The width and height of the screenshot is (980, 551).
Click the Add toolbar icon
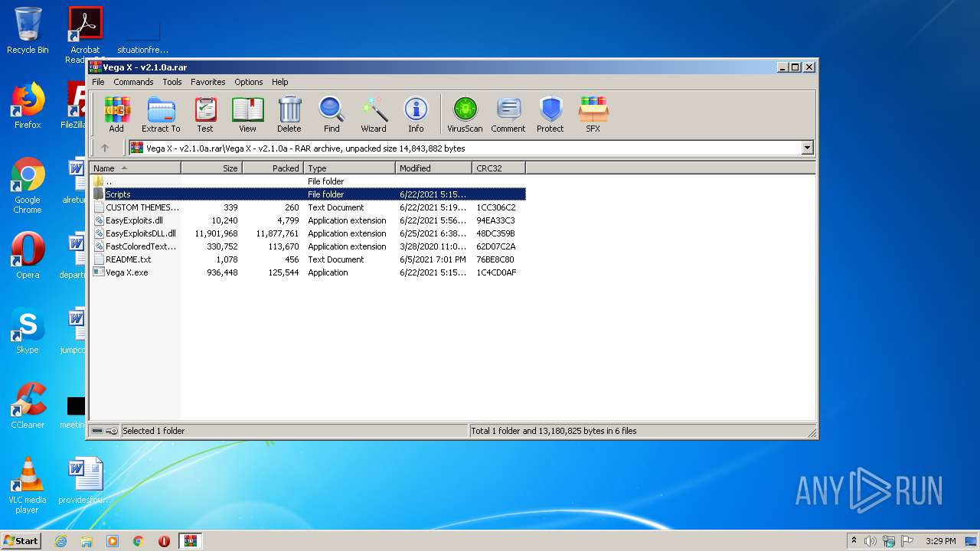click(x=116, y=115)
